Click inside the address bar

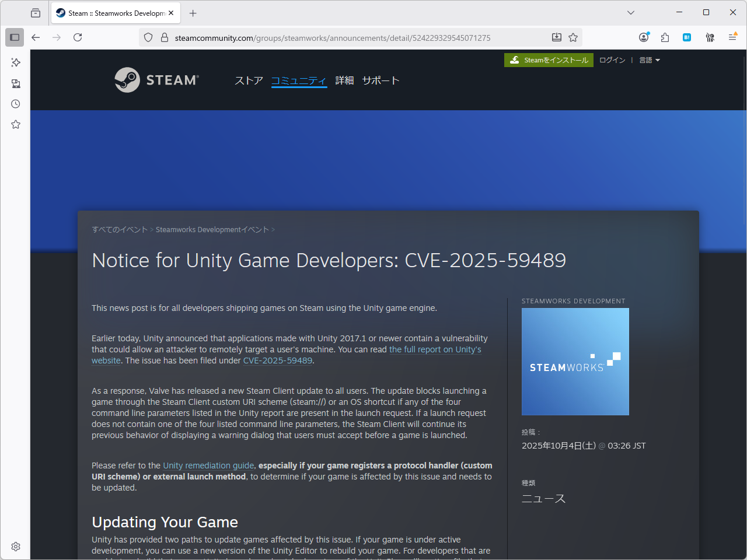coord(350,37)
